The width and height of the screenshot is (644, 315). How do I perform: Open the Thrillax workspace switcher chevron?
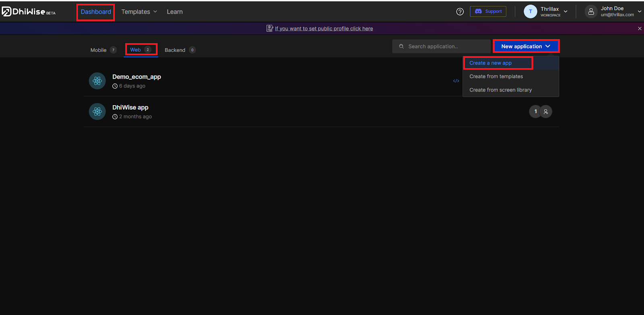pos(566,12)
